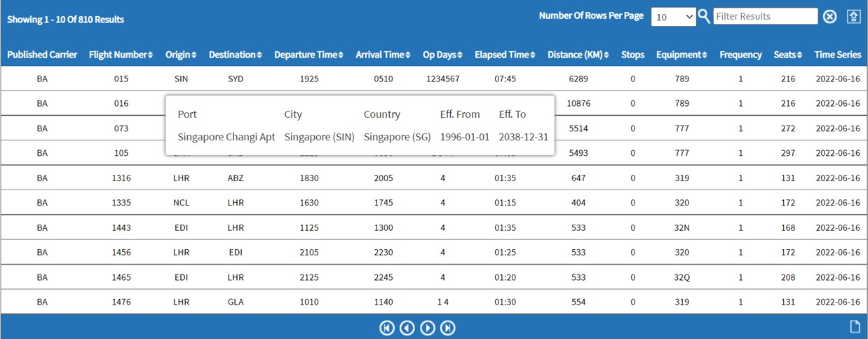
Task: Sort by Equipment column header
Action: click(681, 55)
